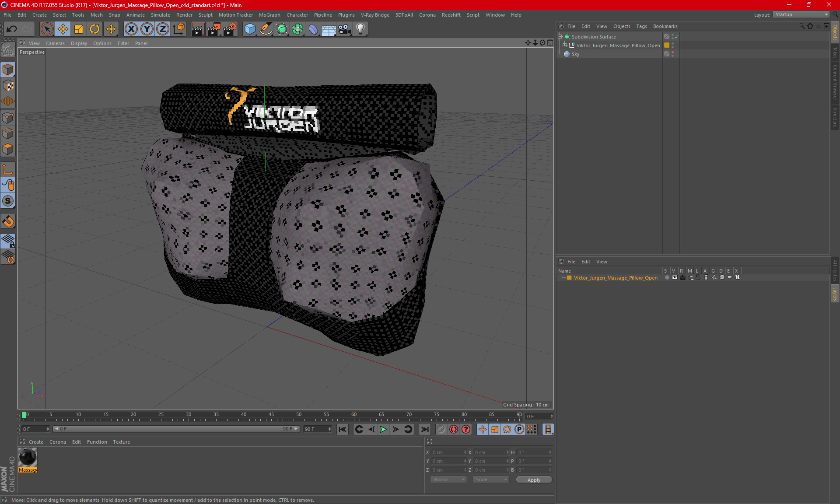Switch to Model mode in left palette

(8, 70)
